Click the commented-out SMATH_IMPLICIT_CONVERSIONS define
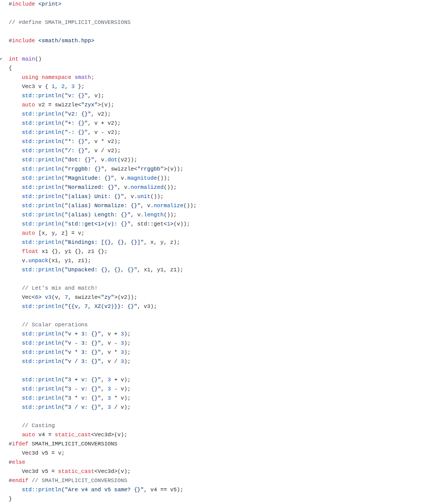Image resolution: width=433 pixels, height=504 pixels. click(69, 22)
